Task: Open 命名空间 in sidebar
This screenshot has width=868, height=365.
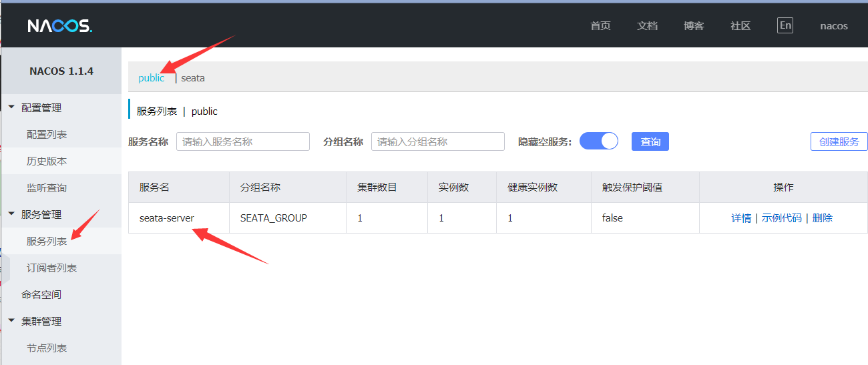Action: point(41,294)
